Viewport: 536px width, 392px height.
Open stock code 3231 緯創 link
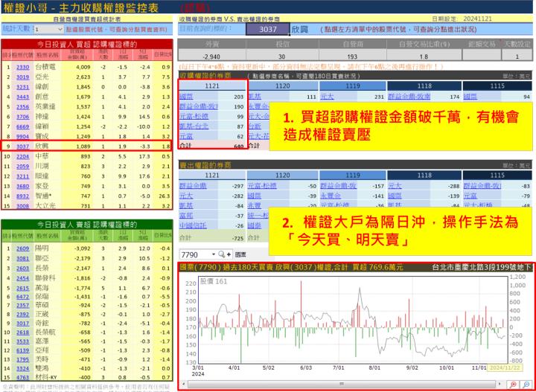click(23, 87)
